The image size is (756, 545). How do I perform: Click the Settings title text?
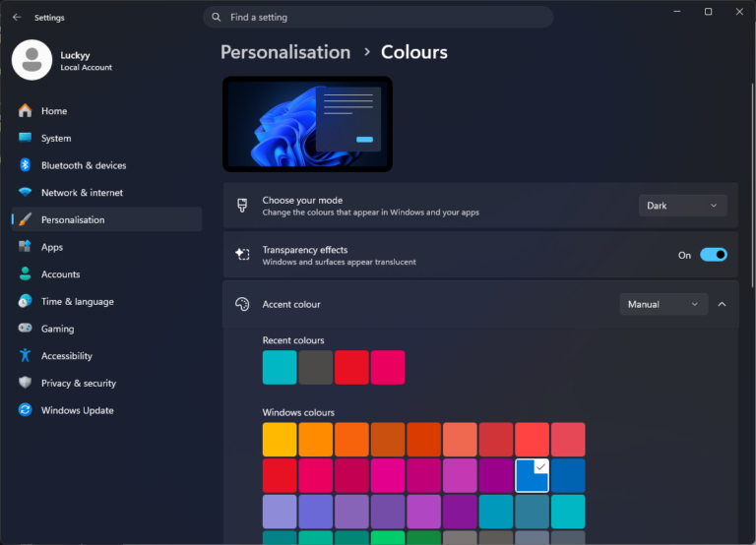49,18
